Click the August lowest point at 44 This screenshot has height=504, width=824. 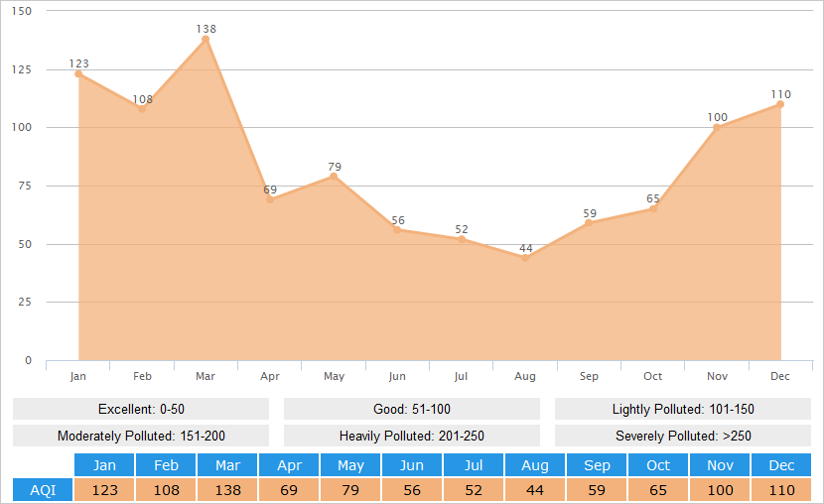[x=525, y=258]
